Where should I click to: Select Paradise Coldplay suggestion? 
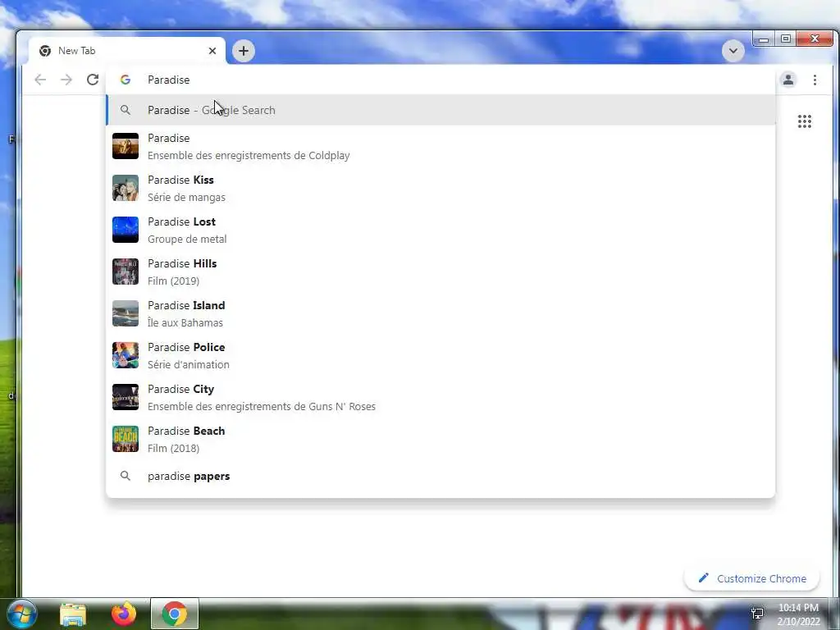[441, 146]
